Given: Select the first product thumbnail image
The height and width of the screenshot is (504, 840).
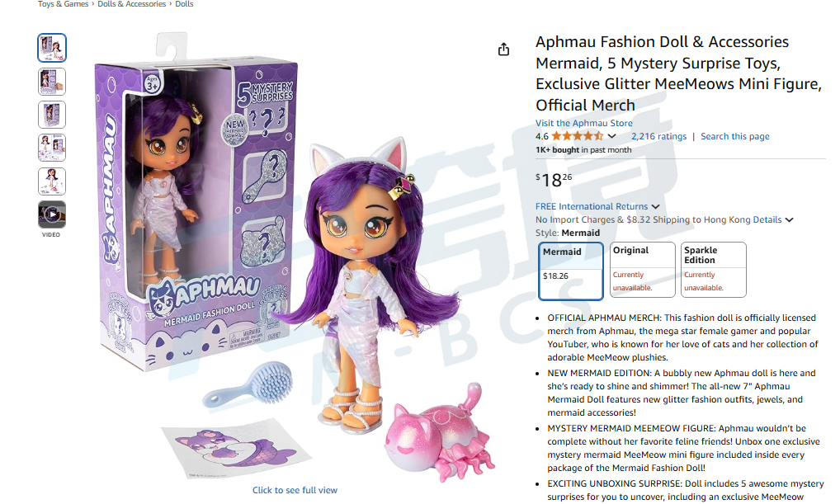Looking at the screenshot, I should click(x=52, y=48).
